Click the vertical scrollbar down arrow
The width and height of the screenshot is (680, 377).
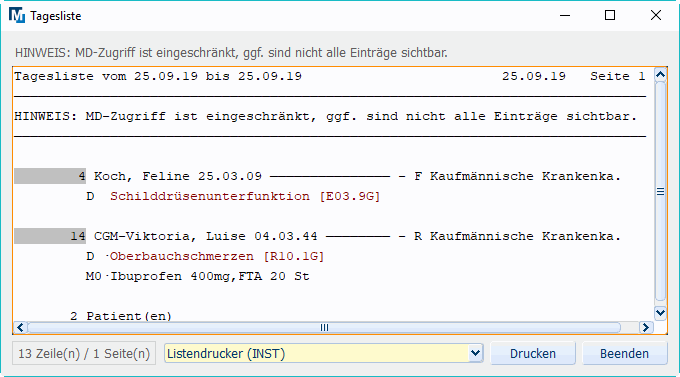tap(660, 313)
